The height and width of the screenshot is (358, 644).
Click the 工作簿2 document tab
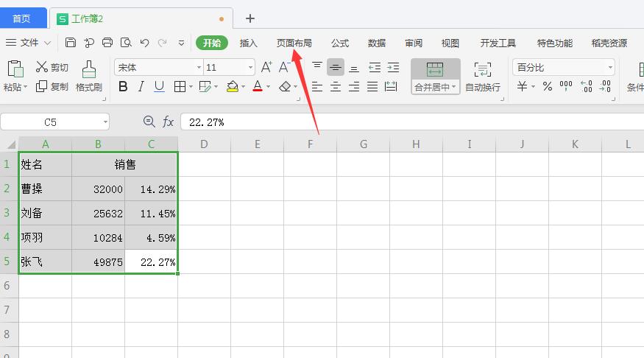[x=141, y=18]
